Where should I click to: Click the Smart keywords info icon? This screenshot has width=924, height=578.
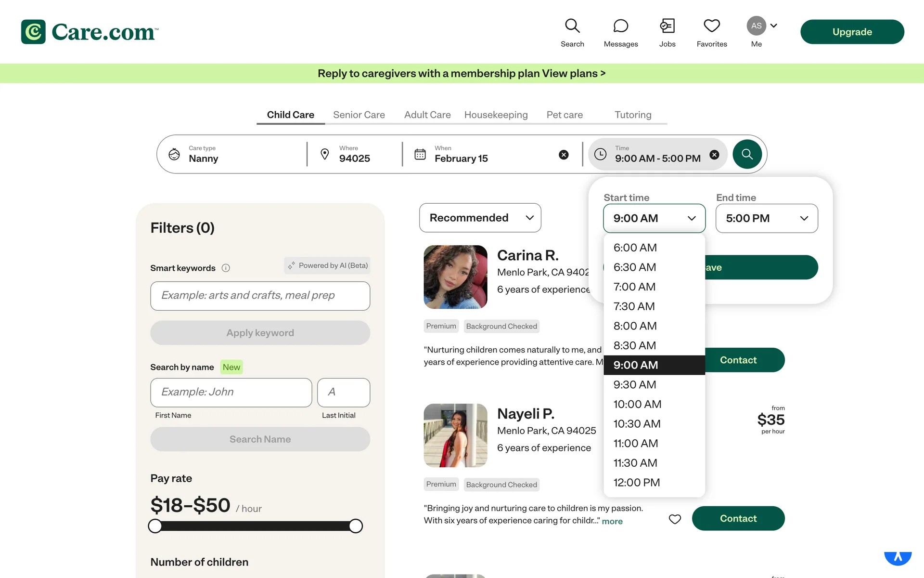[x=226, y=268]
